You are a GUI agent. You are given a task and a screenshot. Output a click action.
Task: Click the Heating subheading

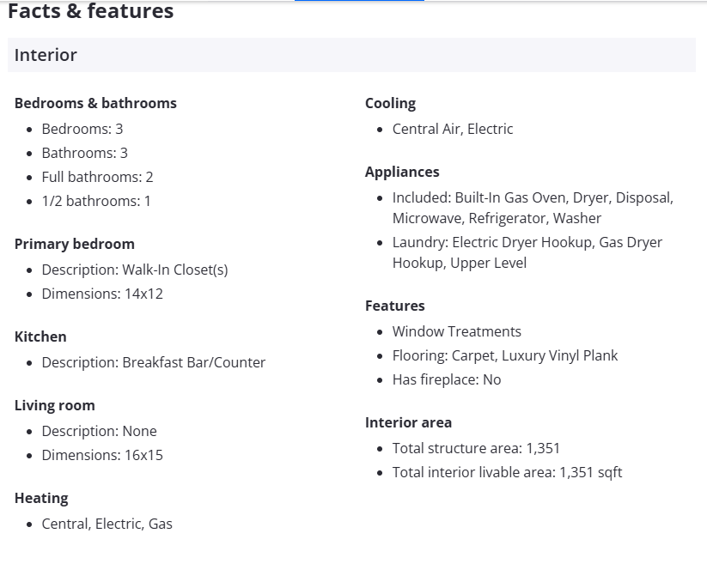pyautogui.click(x=41, y=498)
